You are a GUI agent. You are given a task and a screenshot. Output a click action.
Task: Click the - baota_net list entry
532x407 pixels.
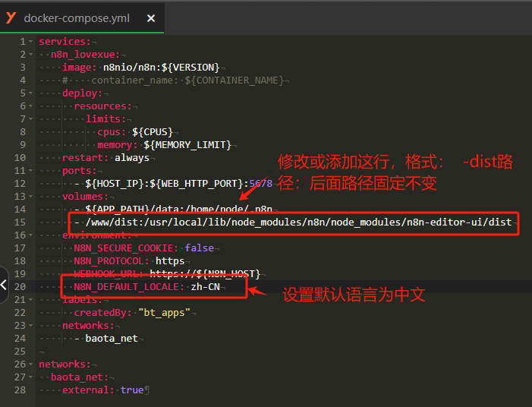(106, 338)
